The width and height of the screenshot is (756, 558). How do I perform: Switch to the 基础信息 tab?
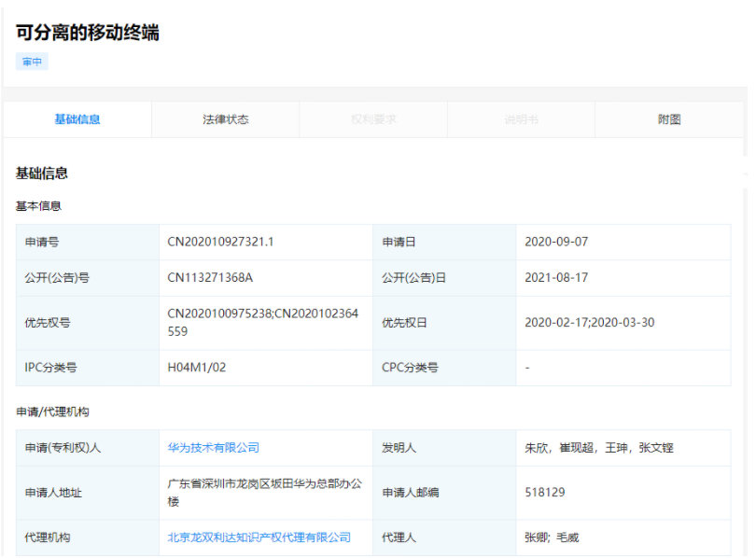[77, 119]
